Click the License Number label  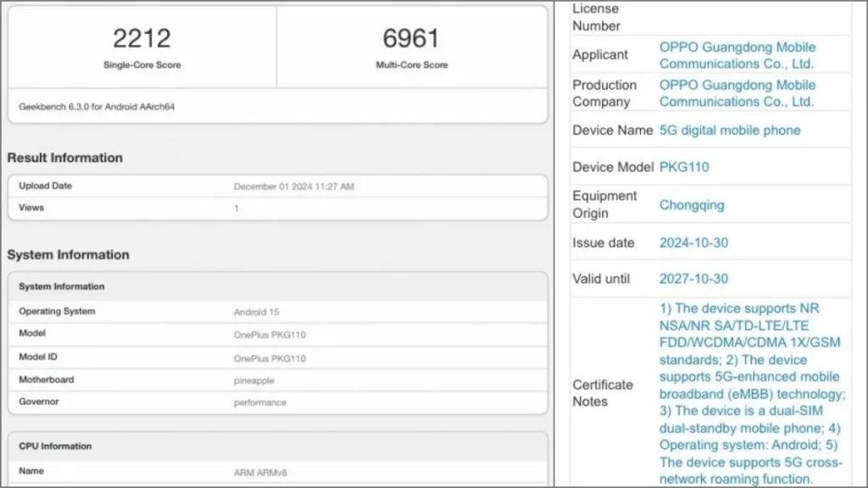(596, 17)
